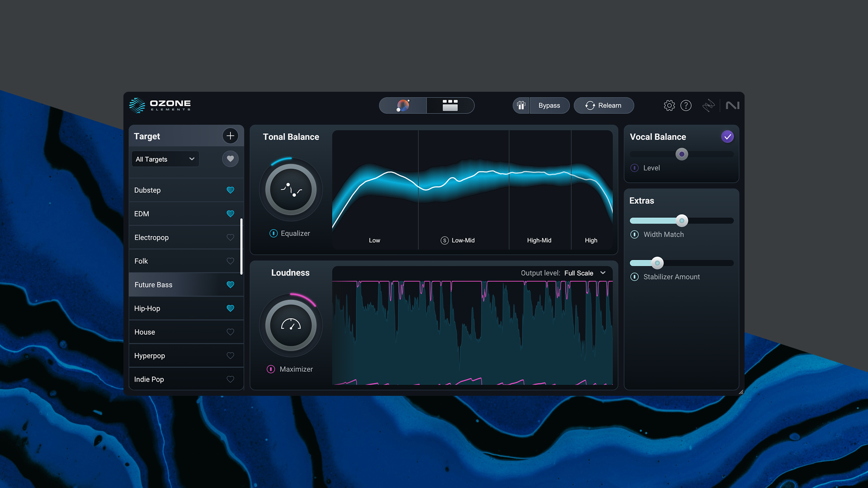Favorite the Electropop target heart
This screenshot has width=868, height=488.
[230, 237]
